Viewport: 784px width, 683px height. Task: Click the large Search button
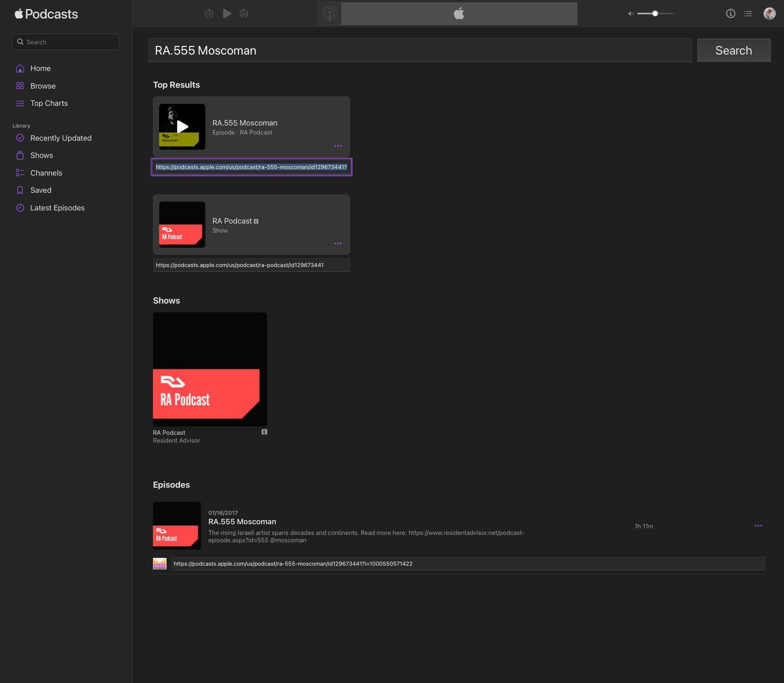[734, 50]
